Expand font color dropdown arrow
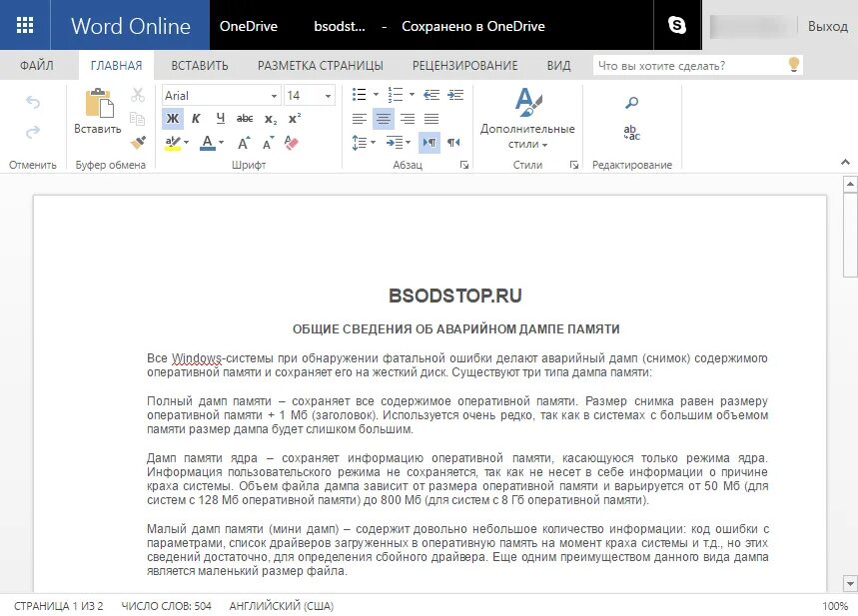858x616 pixels. [221, 142]
